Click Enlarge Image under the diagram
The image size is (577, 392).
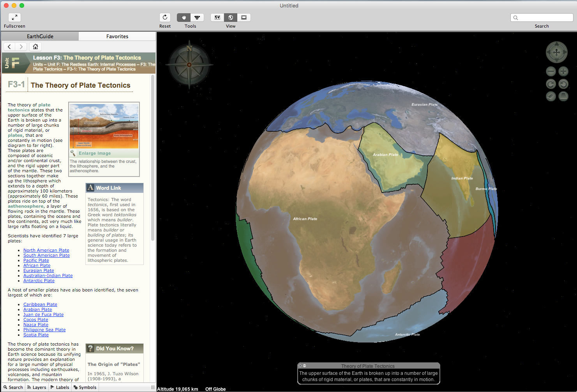95,153
